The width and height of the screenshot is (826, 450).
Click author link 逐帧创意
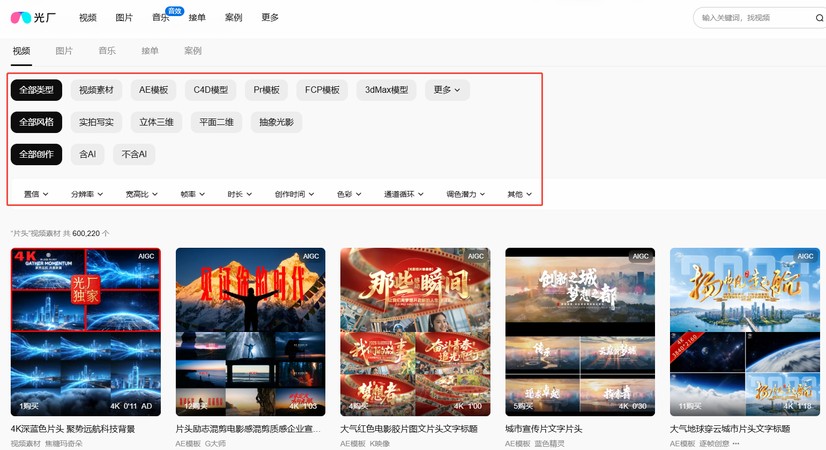[714, 444]
